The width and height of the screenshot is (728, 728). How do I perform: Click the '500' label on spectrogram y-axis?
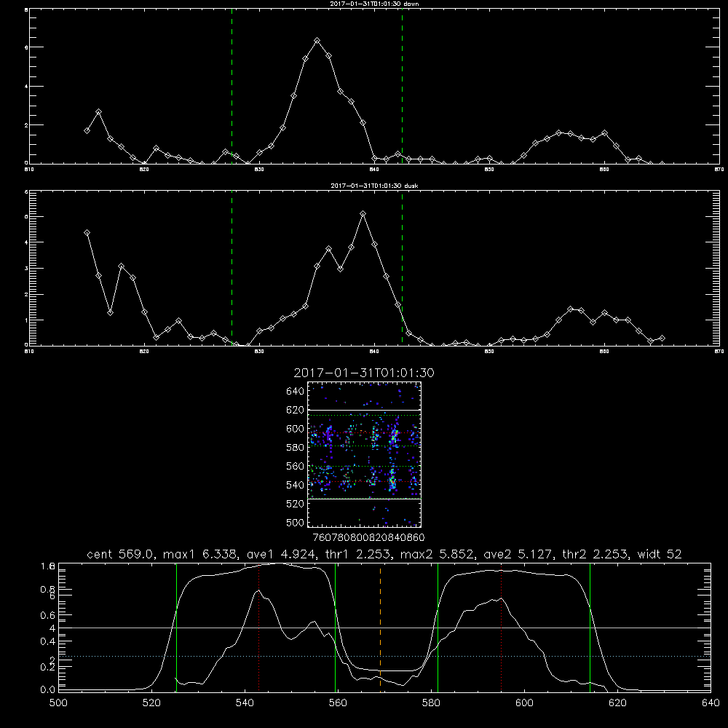tap(296, 523)
